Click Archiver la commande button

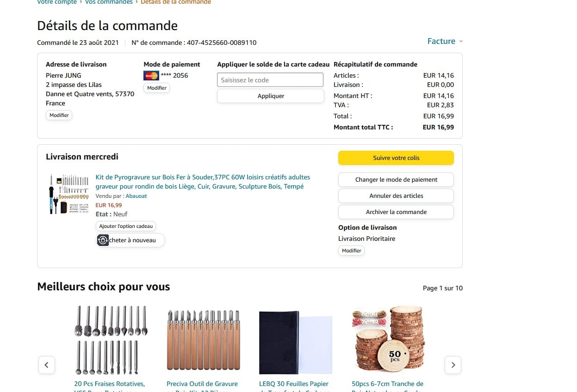click(396, 212)
